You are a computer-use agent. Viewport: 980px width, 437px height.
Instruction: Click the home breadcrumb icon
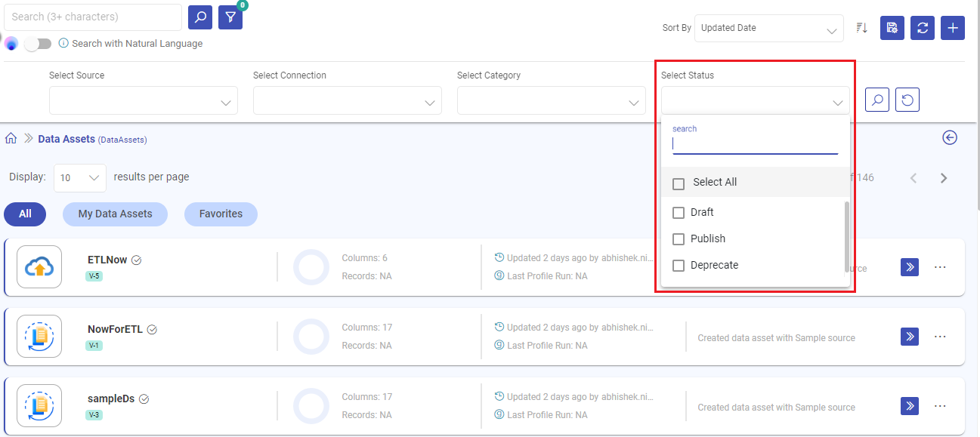pyautogui.click(x=11, y=138)
